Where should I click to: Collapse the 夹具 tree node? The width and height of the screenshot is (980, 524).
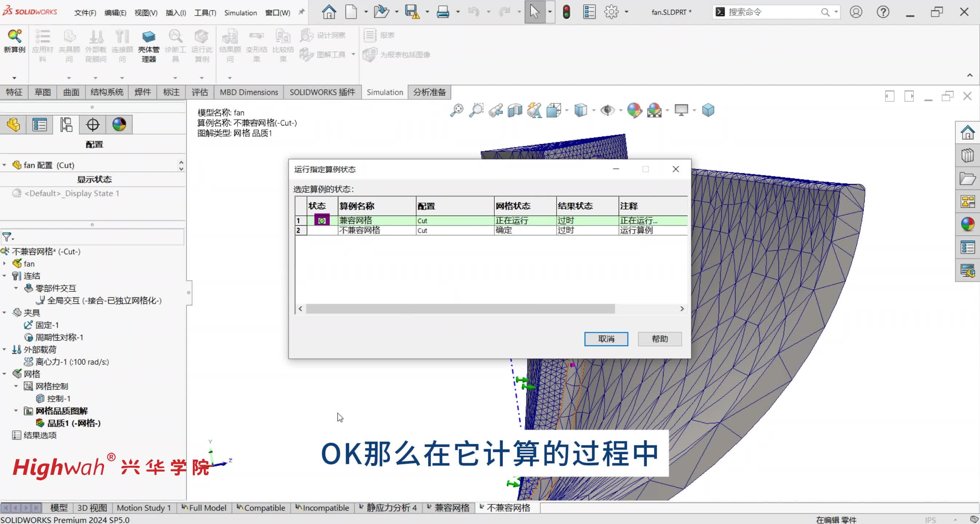pos(5,313)
